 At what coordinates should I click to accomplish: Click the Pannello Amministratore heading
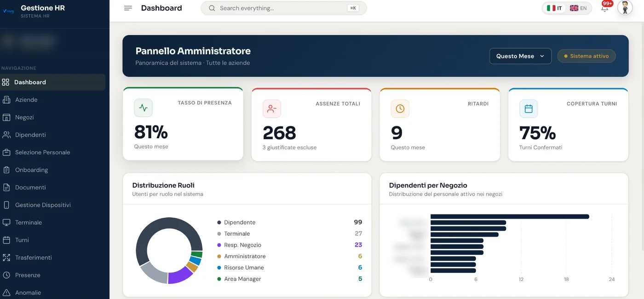[x=193, y=51]
